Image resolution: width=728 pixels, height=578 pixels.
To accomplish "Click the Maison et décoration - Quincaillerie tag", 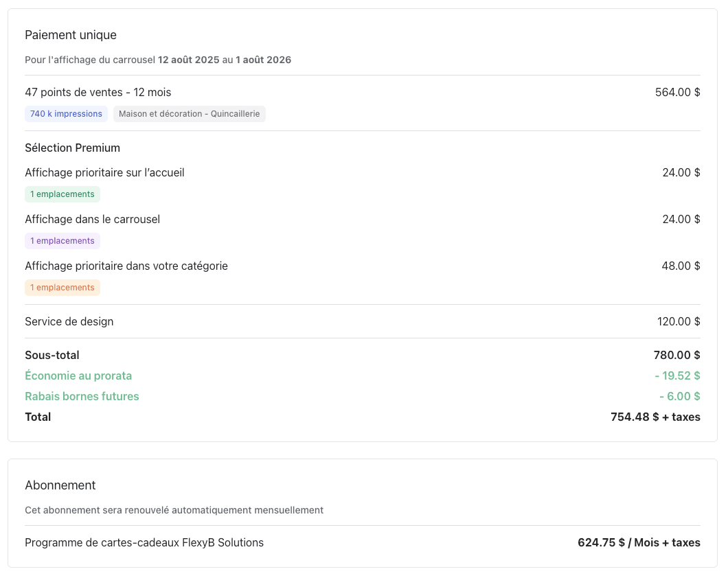I will tap(189, 114).
